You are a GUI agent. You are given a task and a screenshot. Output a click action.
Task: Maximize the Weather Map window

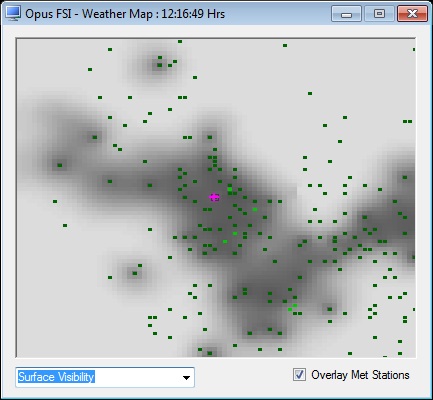[x=379, y=14]
